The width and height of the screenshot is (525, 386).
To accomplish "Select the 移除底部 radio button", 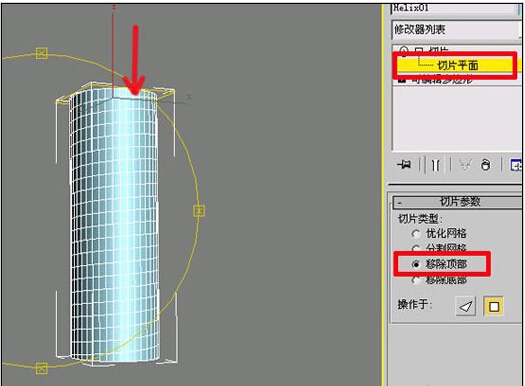I will point(416,280).
